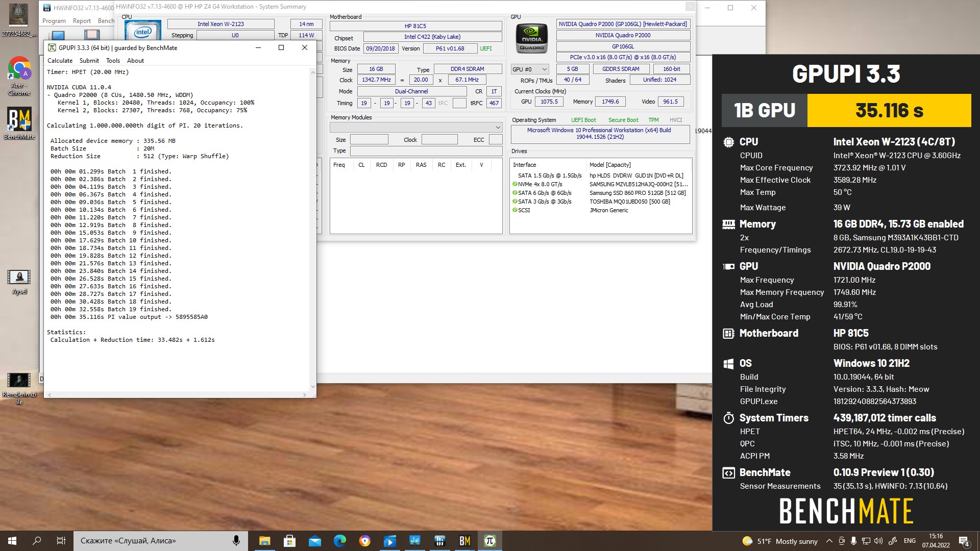Open the Tools menu in GPUPI
980x551 pixels.
tap(113, 60)
